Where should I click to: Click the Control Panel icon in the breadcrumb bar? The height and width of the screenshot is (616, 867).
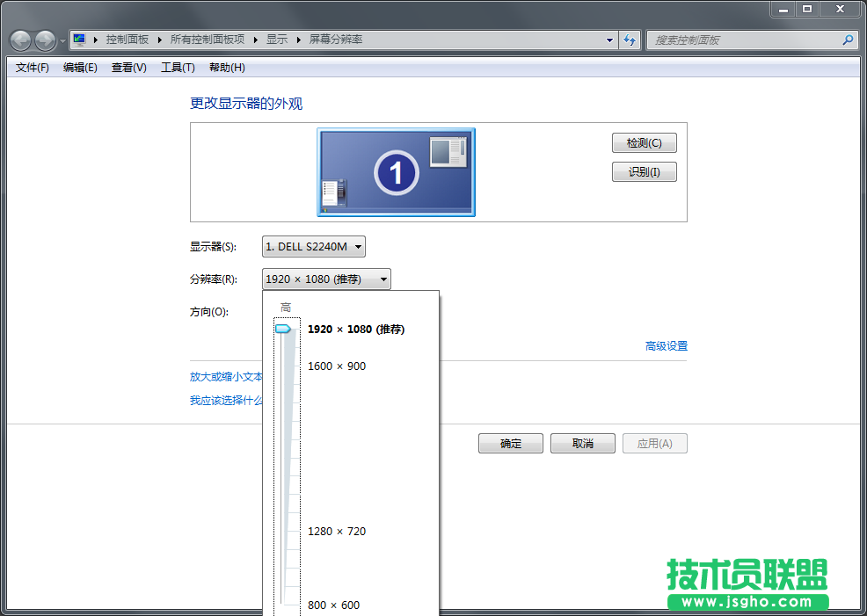tap(78, 39)
